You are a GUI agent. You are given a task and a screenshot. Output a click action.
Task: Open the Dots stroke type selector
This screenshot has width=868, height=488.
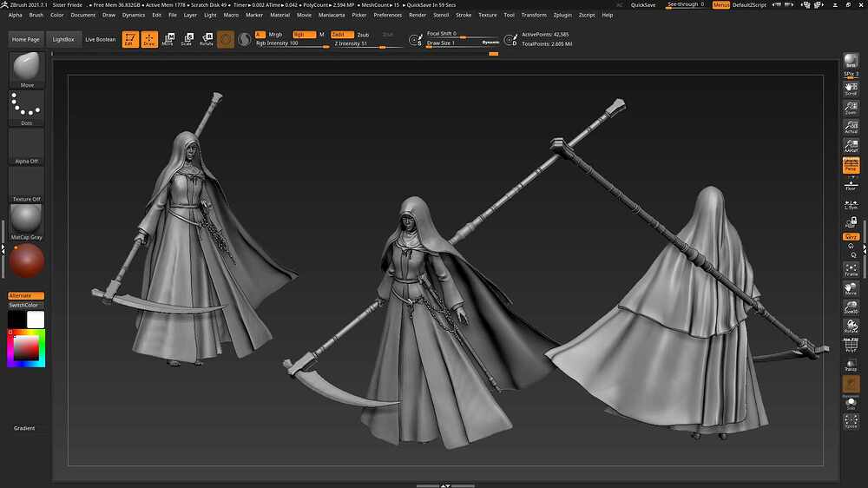point(27,108)
